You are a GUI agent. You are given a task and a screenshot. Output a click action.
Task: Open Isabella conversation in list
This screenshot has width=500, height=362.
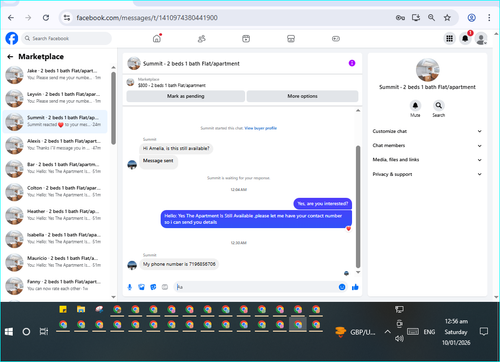(x=55, y=239)
